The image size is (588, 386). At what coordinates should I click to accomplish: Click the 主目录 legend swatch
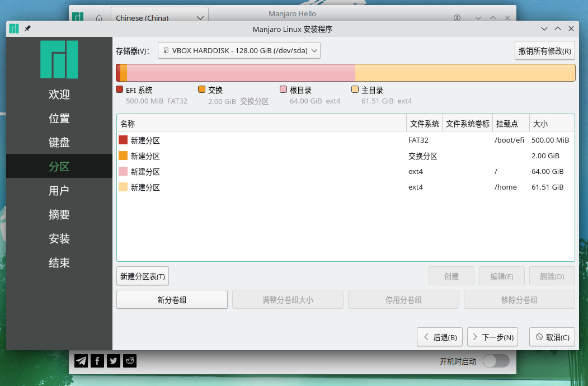[355, 90]
